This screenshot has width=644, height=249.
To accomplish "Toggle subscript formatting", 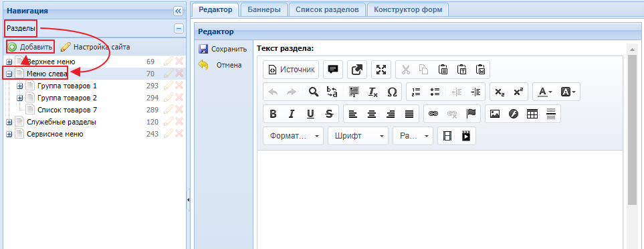I will (500, 92).
